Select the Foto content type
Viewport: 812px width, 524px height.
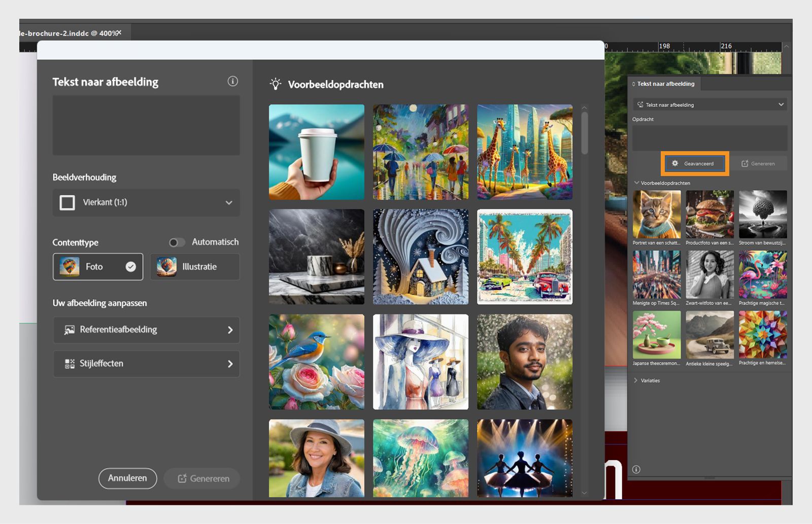[98, 267]
